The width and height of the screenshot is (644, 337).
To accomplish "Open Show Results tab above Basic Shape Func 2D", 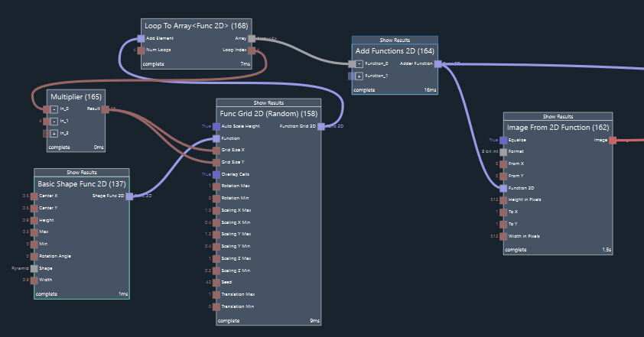I will point(82,173).
